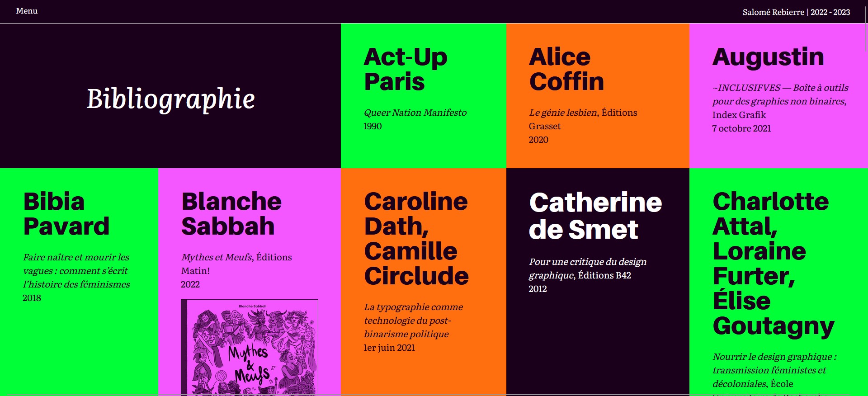Click La typographie comme technologie title

click(x=413, y=321)
